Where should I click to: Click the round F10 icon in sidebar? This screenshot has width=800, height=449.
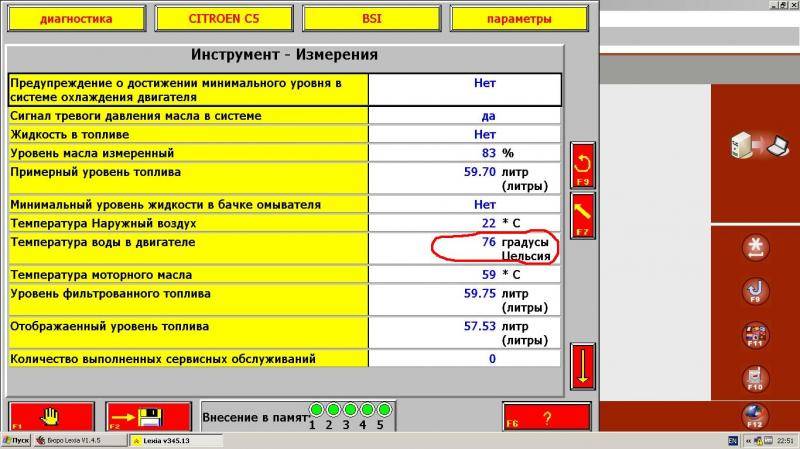pos(755,378)
